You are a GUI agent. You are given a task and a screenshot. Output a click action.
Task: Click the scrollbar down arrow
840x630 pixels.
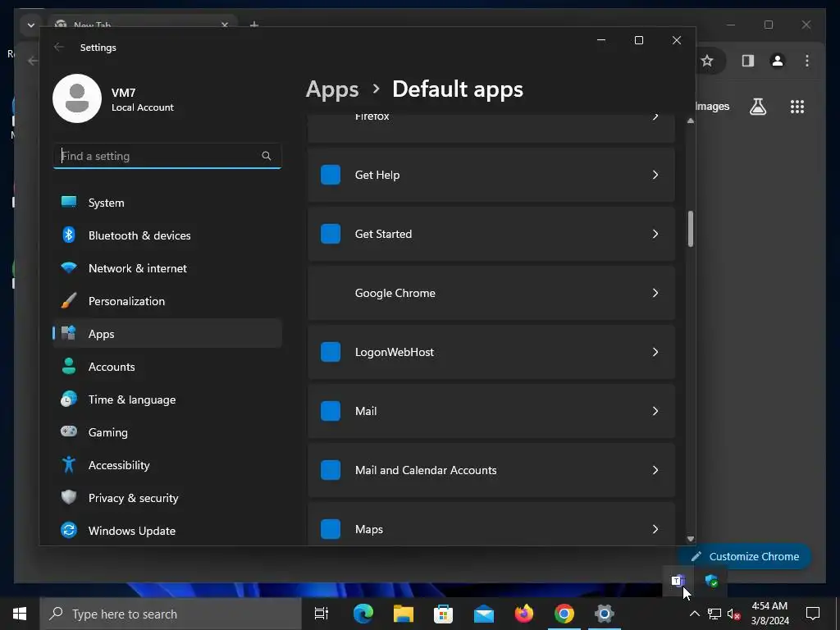point(691,539)
